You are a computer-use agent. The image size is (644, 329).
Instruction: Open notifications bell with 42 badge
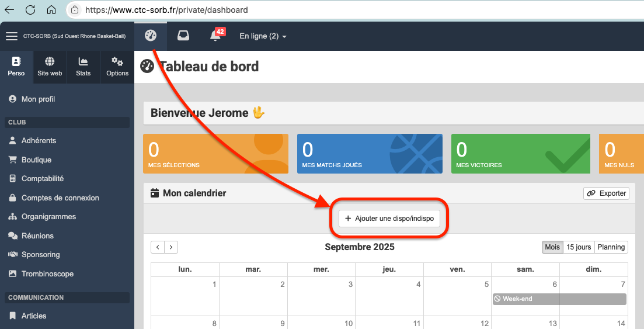click(x=215, y=36)
